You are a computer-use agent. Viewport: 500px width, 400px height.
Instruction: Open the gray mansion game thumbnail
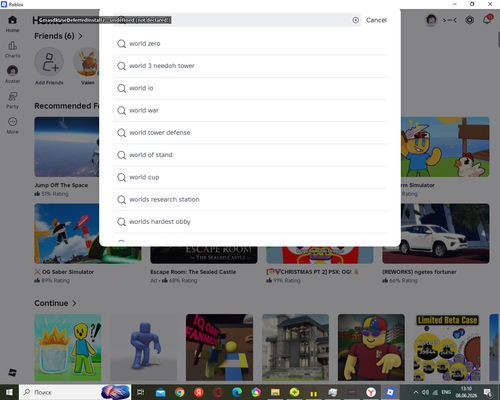[x=295, y=347]
